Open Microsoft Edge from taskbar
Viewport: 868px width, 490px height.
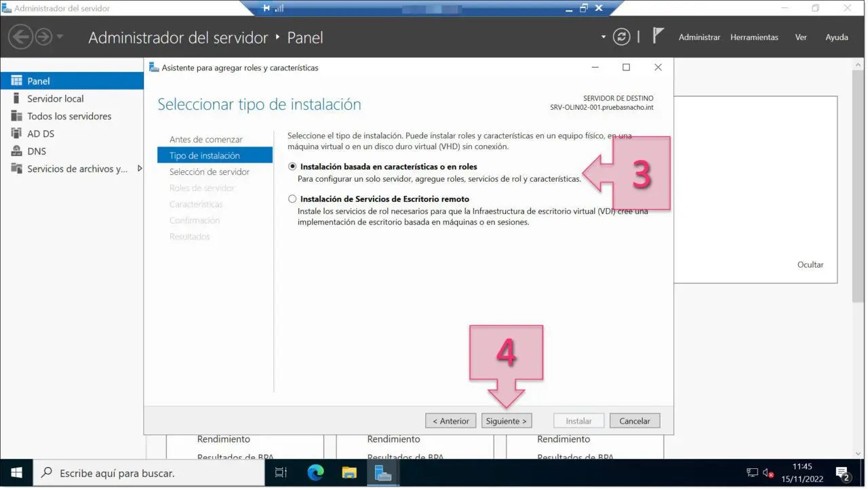point(315,473)
